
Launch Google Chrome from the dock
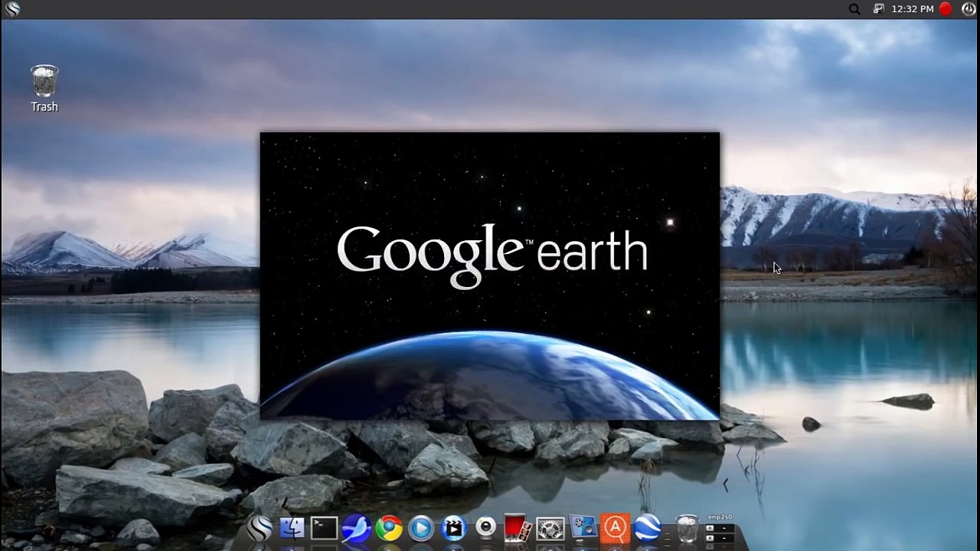tap(389, 529)
